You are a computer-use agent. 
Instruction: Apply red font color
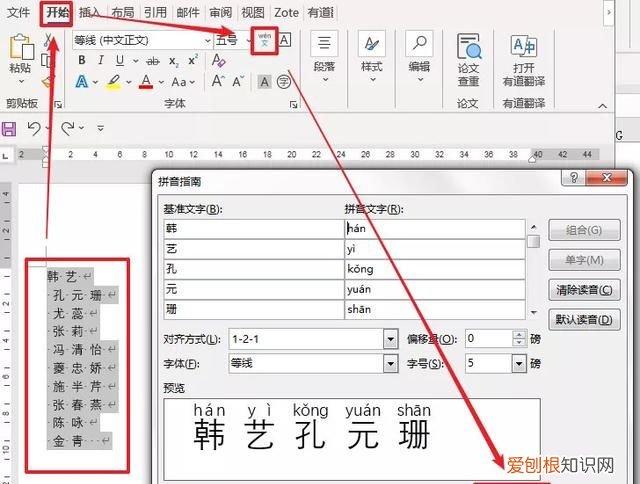click(x=146, y=82)
